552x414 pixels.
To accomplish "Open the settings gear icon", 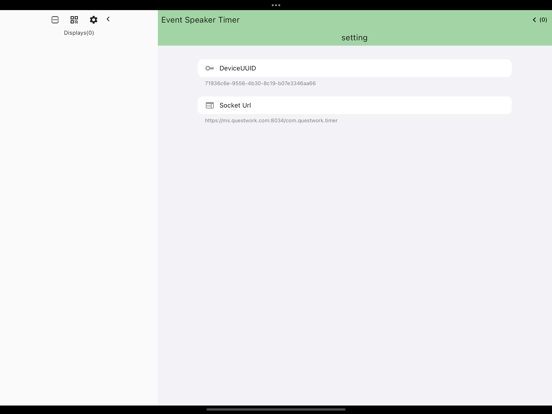I will [93, 20].
